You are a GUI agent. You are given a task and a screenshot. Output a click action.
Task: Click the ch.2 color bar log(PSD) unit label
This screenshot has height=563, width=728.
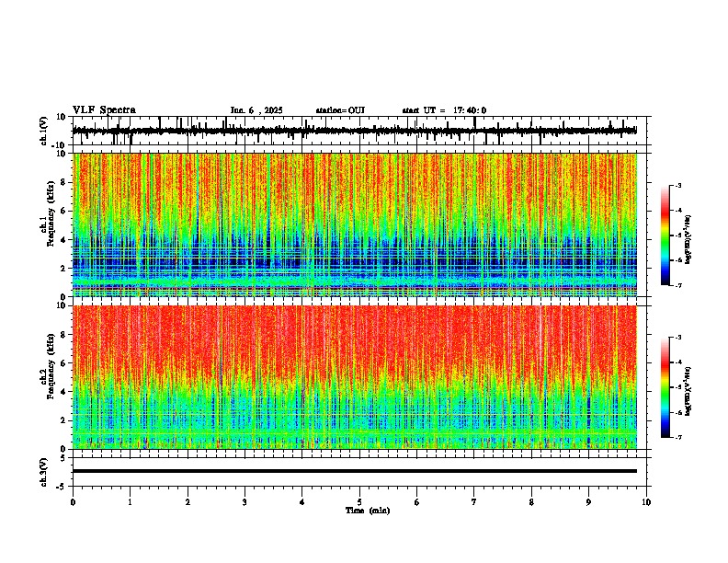tap(688, 392)
